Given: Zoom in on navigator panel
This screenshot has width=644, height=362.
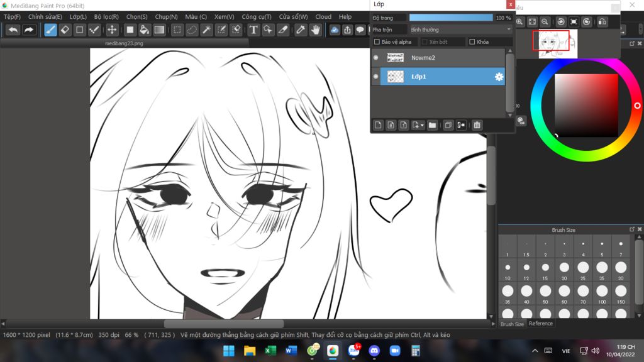Looking at the screenshot, I should coord(519,22).
